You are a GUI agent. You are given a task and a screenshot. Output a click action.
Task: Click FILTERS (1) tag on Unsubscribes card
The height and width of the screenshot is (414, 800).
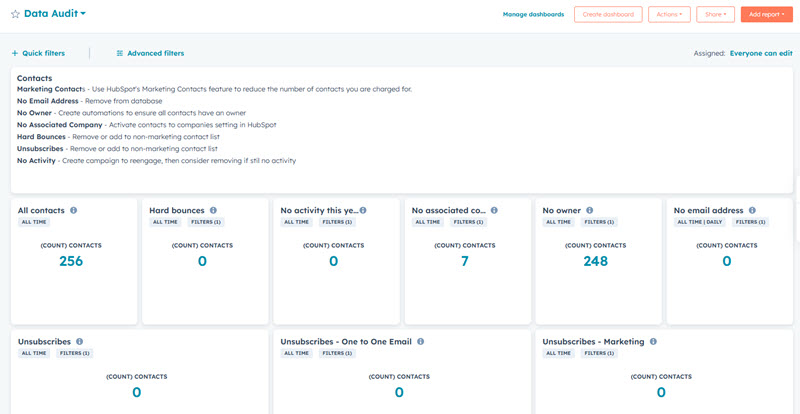[x=75, y=353]
